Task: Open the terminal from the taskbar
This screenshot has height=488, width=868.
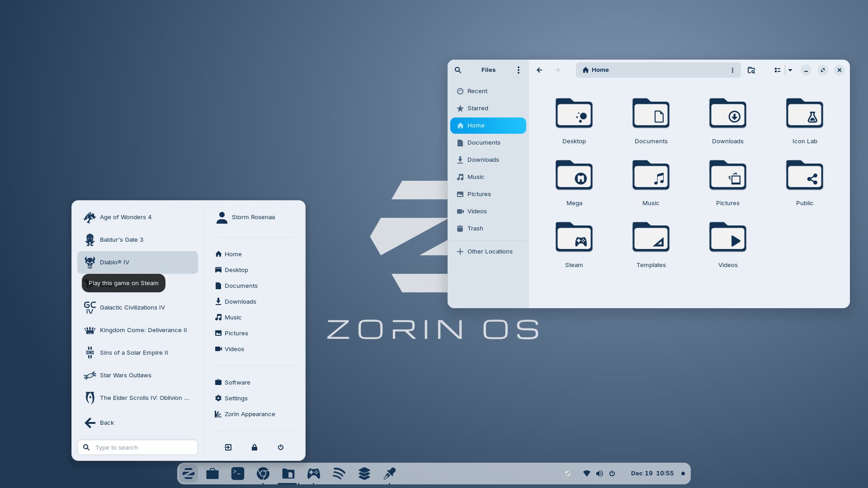Action: coord(237,474)
